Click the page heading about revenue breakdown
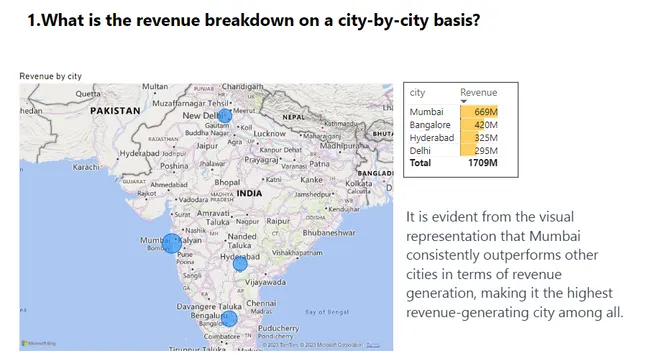This screenshot has height=364, width=650. (x=254, y=20)
